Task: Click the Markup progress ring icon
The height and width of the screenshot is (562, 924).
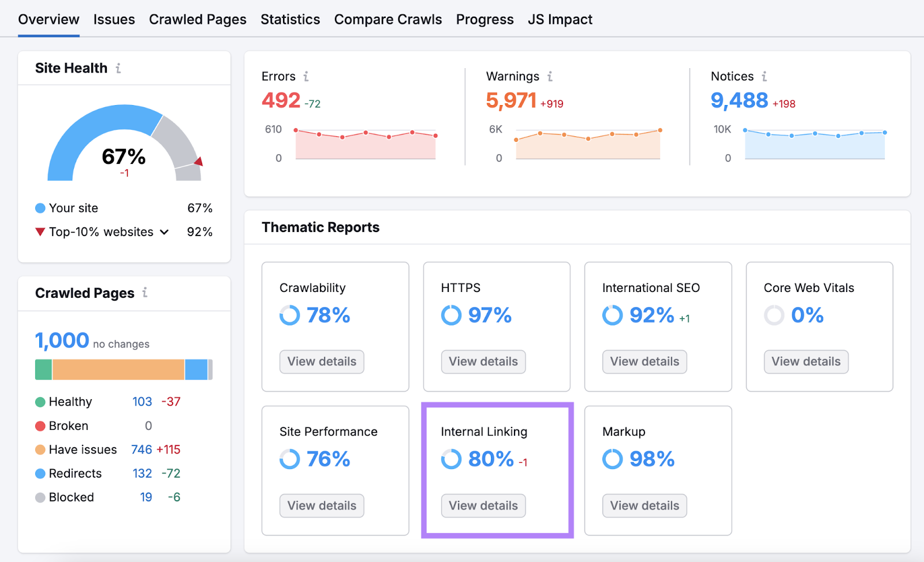Action: [613, 459]
